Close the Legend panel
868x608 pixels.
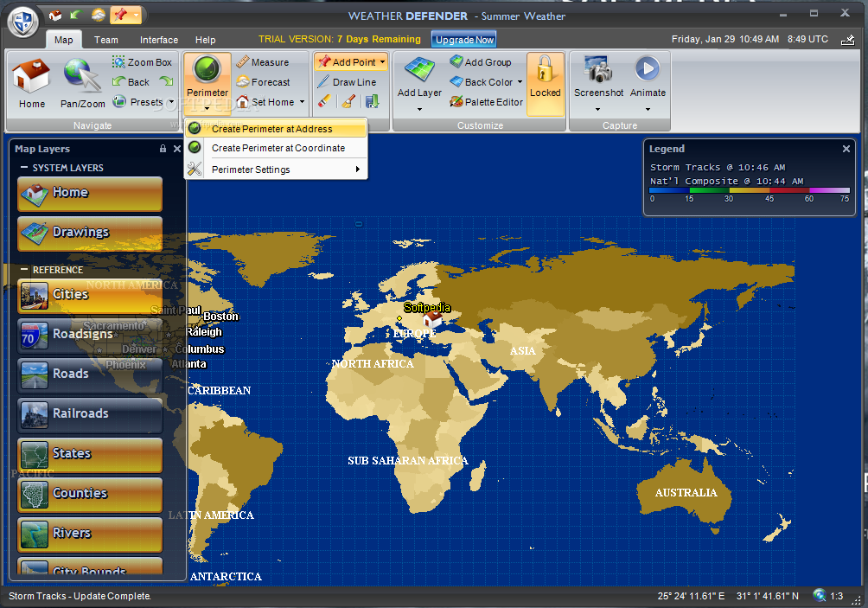(846, 149)
